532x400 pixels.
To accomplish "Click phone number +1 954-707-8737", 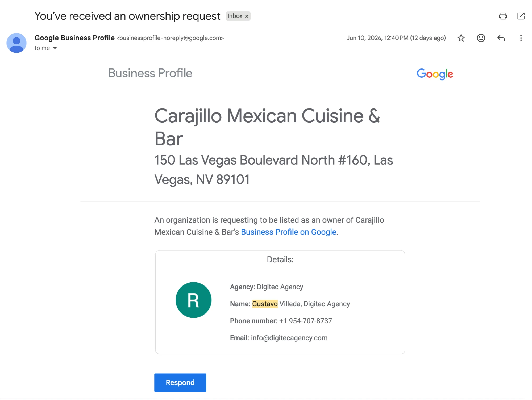I will click(305, 321).
